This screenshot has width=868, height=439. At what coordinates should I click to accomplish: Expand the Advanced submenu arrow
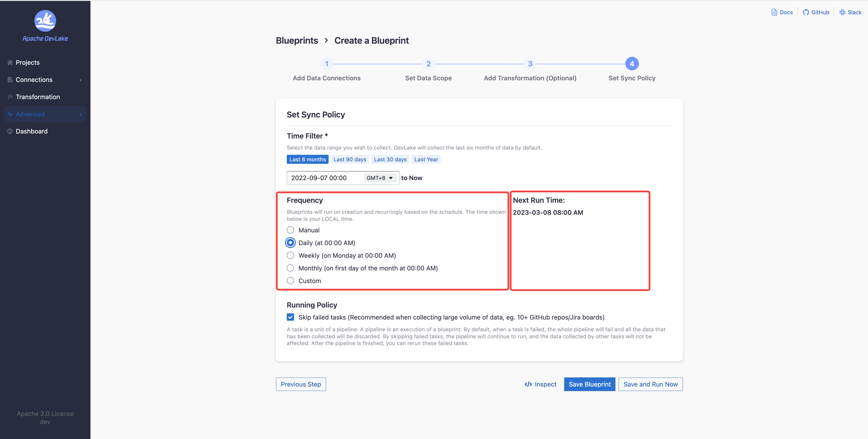point(81,114)
